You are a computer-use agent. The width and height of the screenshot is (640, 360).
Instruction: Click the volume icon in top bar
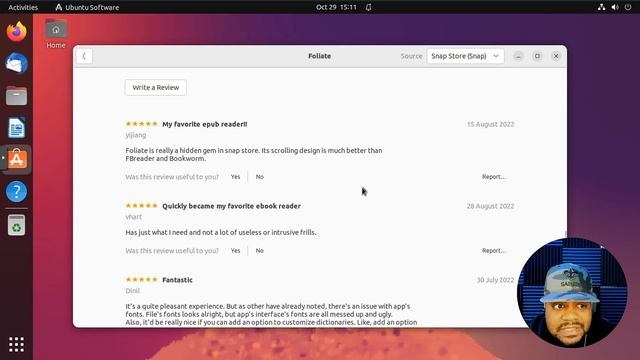click(615, 7)
